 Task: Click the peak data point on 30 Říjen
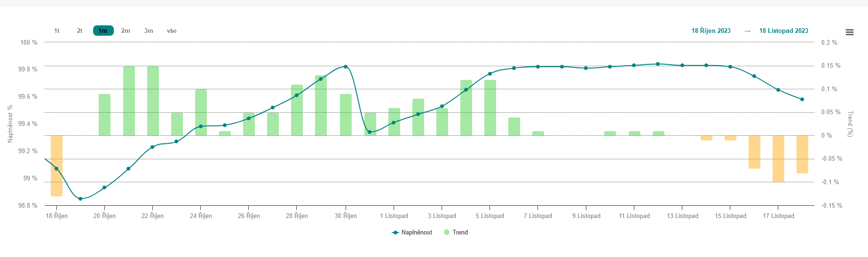point(346,67)
